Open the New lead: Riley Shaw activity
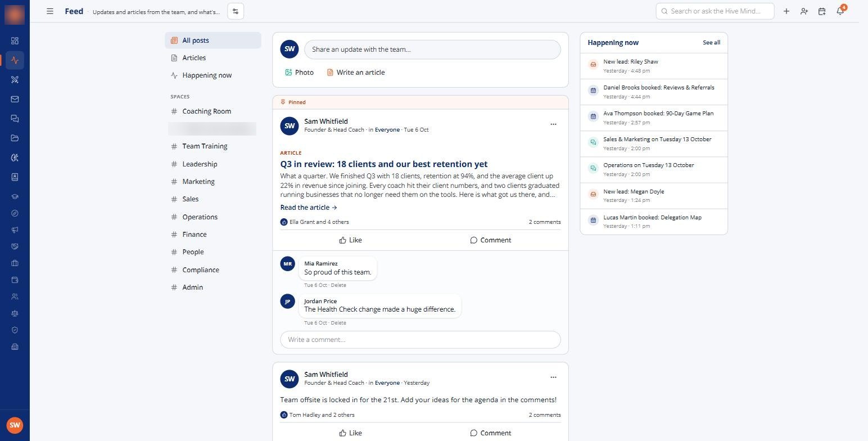This screenshot has height=441, width=868. point(654,66)
